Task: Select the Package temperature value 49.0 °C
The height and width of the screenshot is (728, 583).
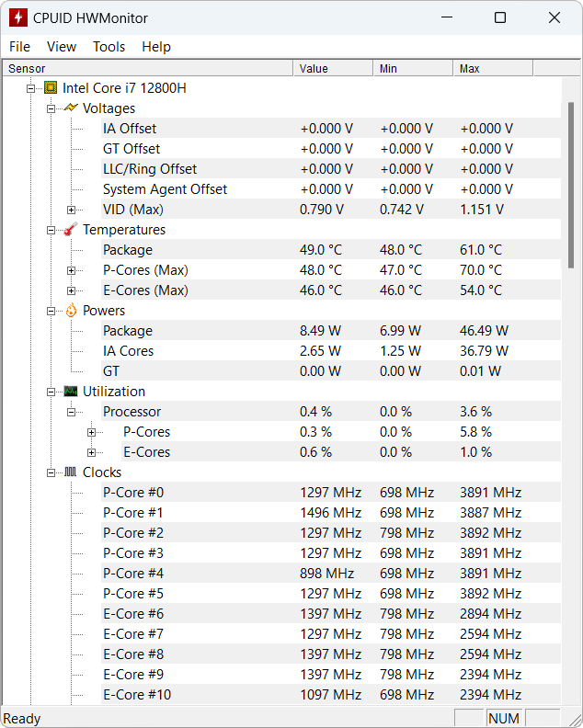Action: click(321, 250)
